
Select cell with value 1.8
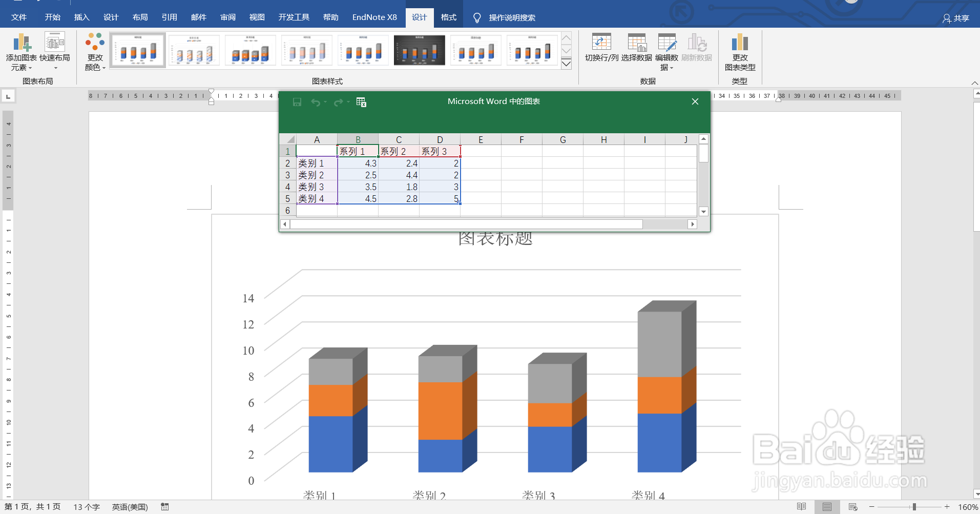point(399,187)
